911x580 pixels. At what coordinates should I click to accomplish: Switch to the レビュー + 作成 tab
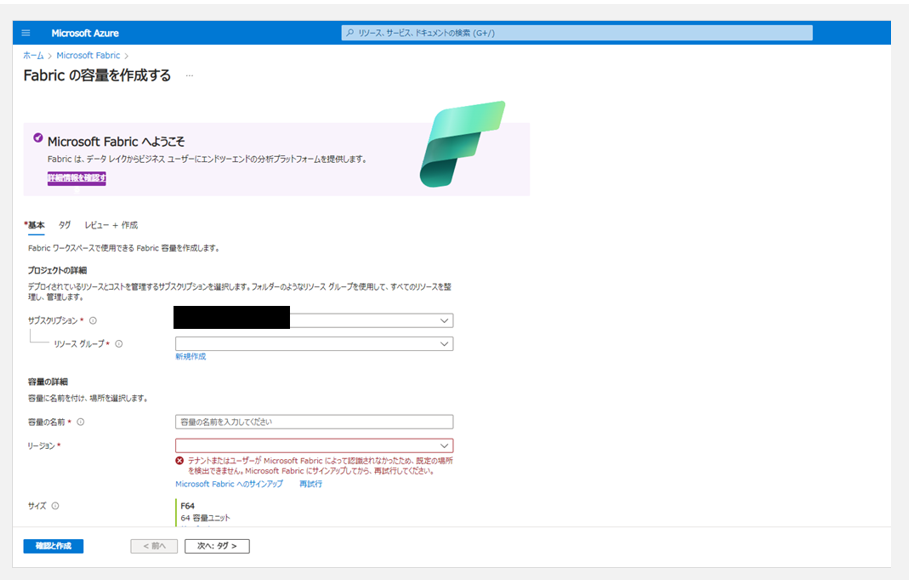pyautogui.click(x=111, y=225)
